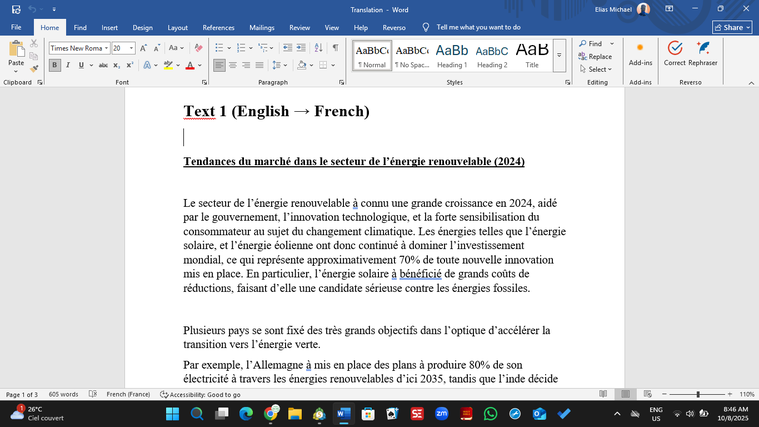This screenshot has height=427, width=759.
Task: Open the Add-ins button
Action: pyautogui.click(x=640, y=53)
